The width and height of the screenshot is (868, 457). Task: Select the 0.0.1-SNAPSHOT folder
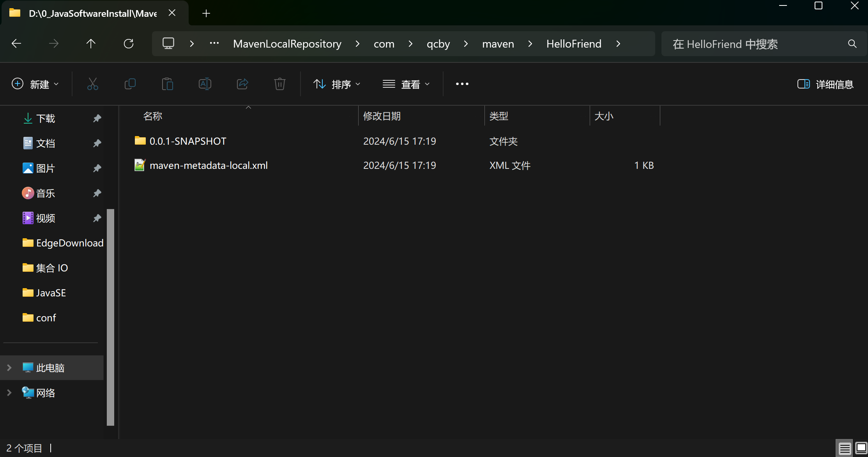point(188,141)
